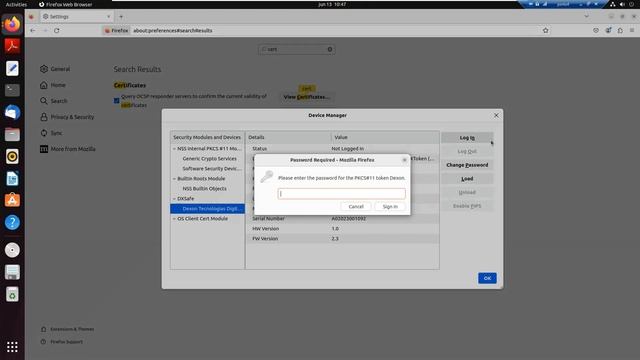Click the FW Version row

tap(342, 238)
